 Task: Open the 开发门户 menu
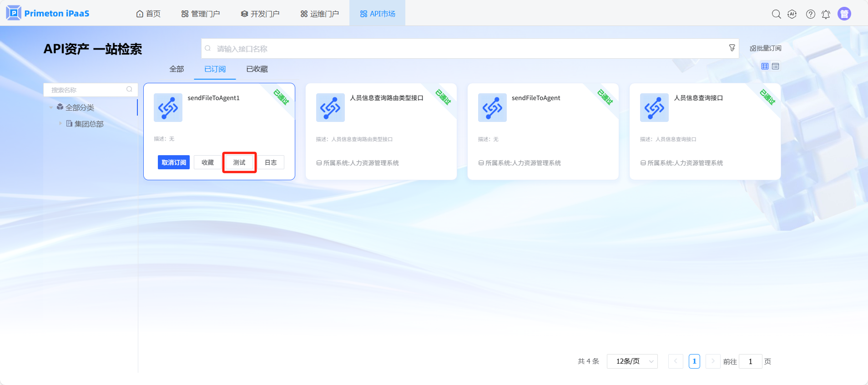pos(260,14)
